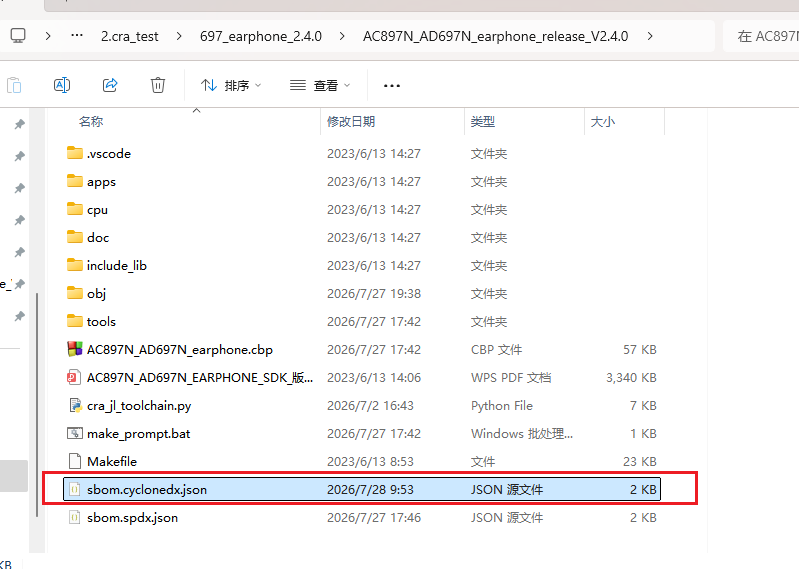Sort by the 名称 column header
The width and height of the screenshot is (799, 569).
[x=91, y=121]
